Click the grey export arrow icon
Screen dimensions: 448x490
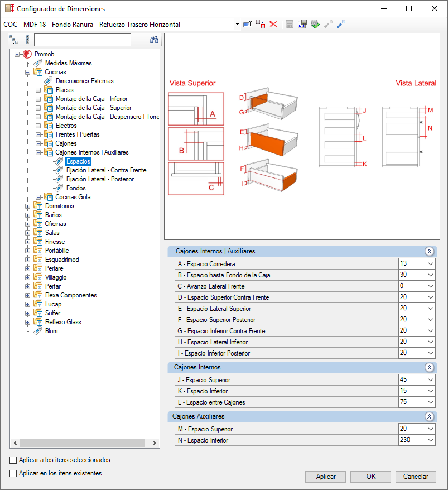pos(328,24)
